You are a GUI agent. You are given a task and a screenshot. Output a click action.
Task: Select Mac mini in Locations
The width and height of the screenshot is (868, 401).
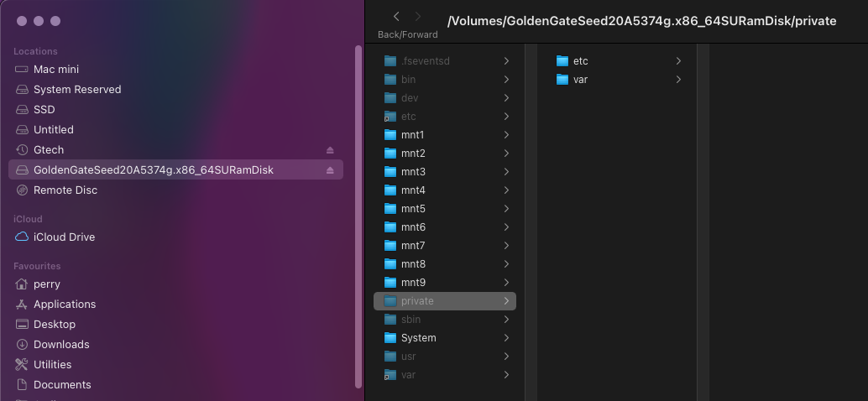click(176, 69)
